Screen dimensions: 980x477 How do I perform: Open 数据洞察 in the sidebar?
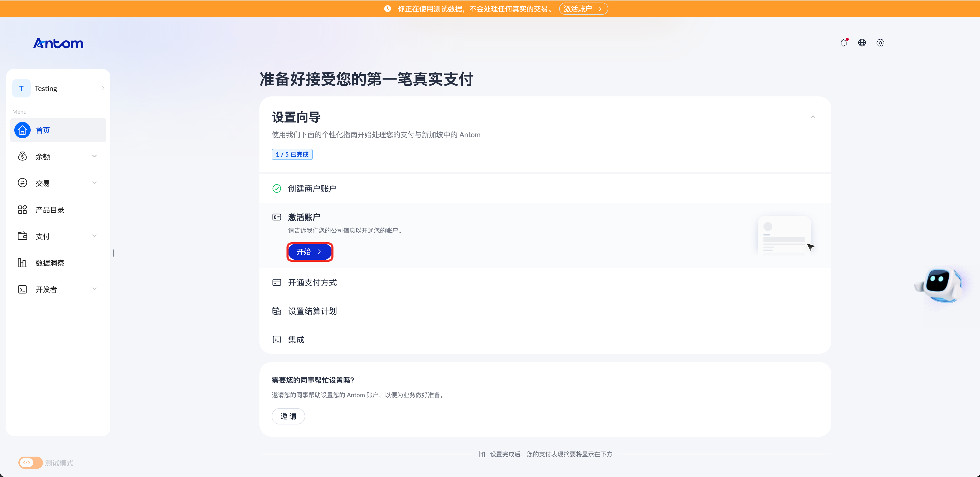[x=58, y=263]
